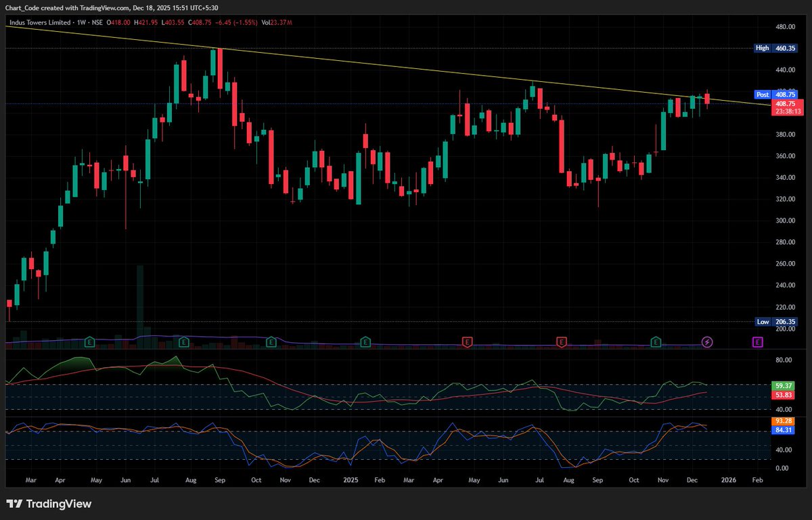The height and width of the screenshot is (520, 812).
Task: Click the blue 84.31 indicator value label
Action: (x=784, y=429)
